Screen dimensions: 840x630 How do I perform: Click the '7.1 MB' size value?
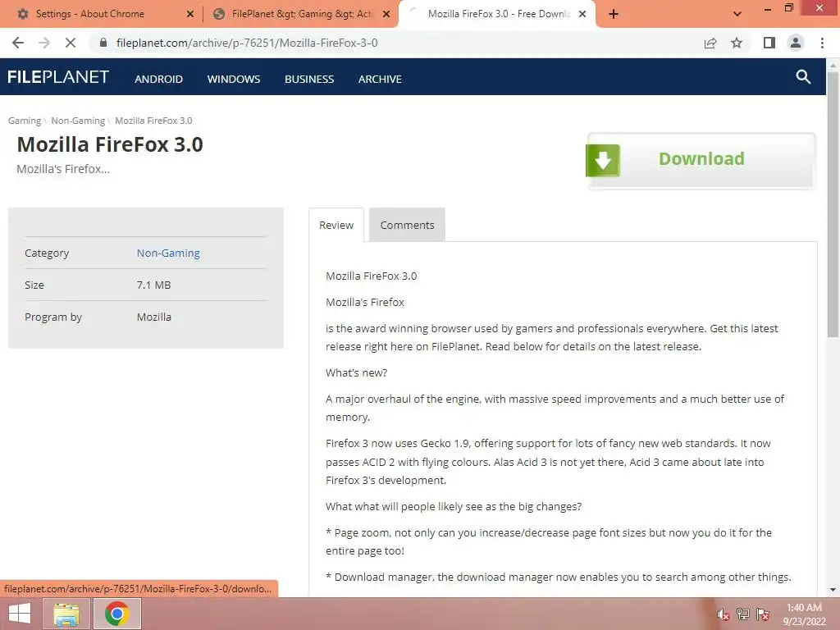153,285
